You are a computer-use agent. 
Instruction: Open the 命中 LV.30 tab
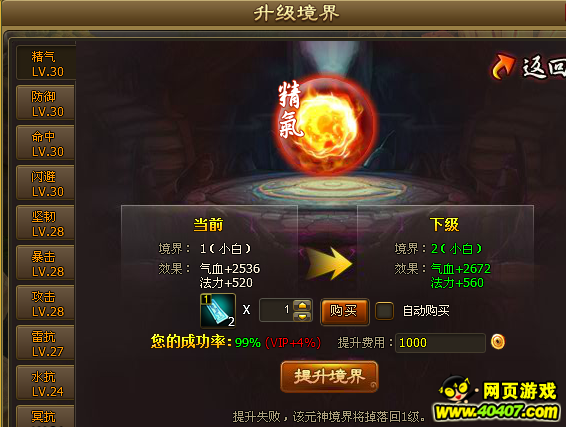point(45,143)
